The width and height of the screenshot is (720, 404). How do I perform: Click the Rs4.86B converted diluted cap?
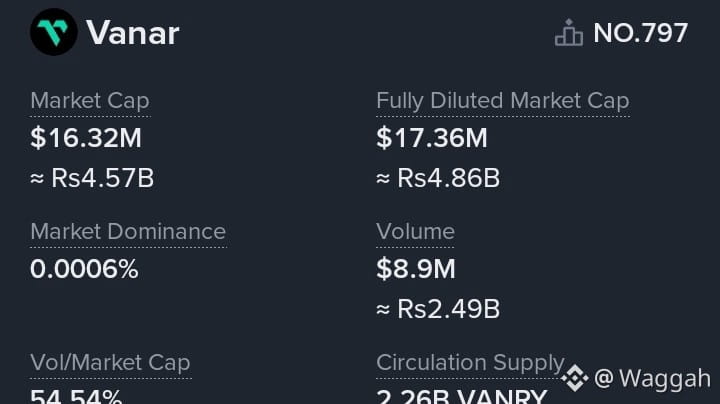point(438,179)
